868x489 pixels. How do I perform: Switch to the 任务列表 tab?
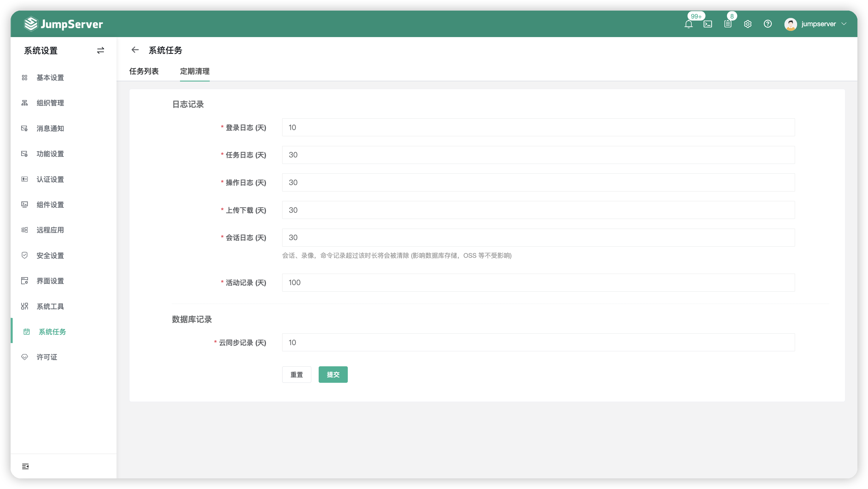144,71
